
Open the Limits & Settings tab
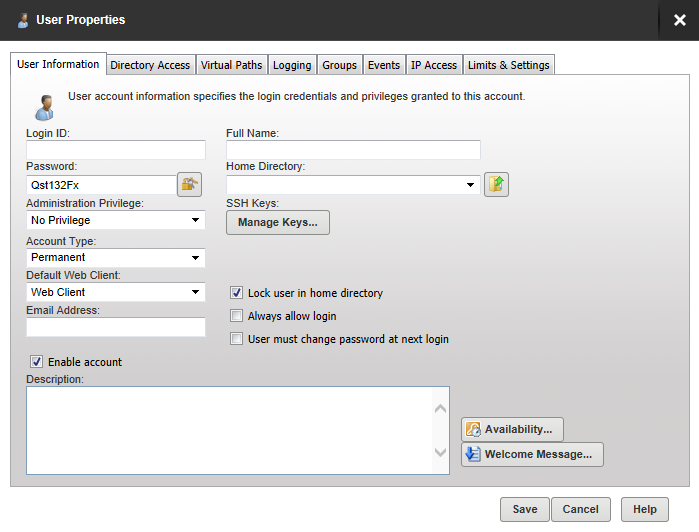tap(508, 65)
